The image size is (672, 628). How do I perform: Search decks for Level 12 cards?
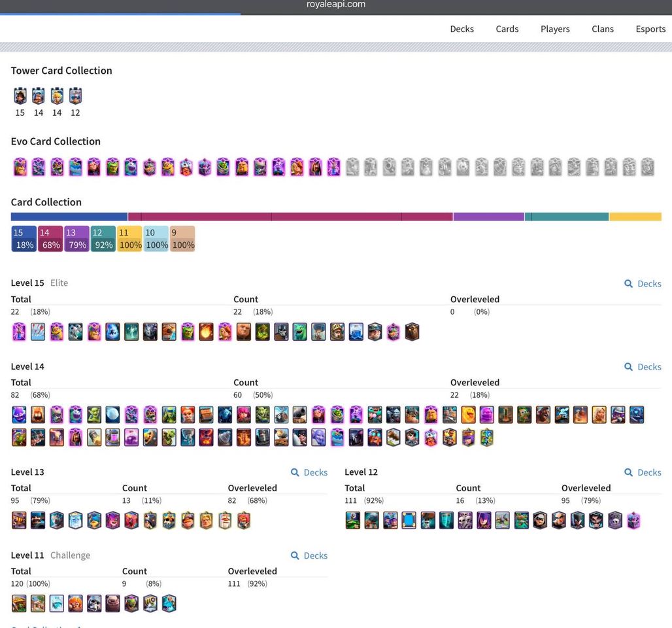[x=643, y=472]
